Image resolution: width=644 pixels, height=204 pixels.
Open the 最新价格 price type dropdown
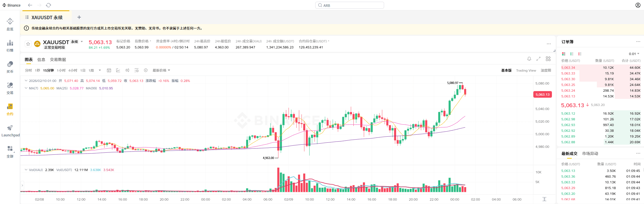(x=161, y=70)
